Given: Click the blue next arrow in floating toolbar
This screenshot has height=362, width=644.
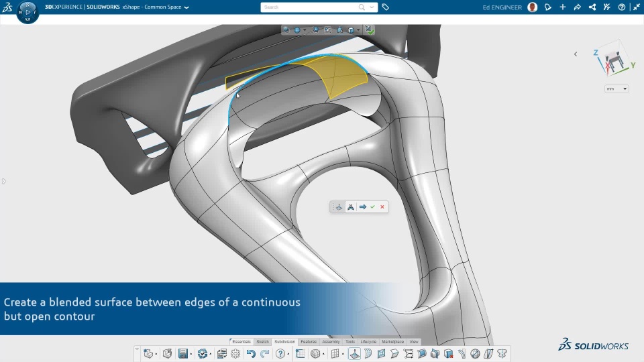Looking at the screenshot, I should tap(363, 207).
